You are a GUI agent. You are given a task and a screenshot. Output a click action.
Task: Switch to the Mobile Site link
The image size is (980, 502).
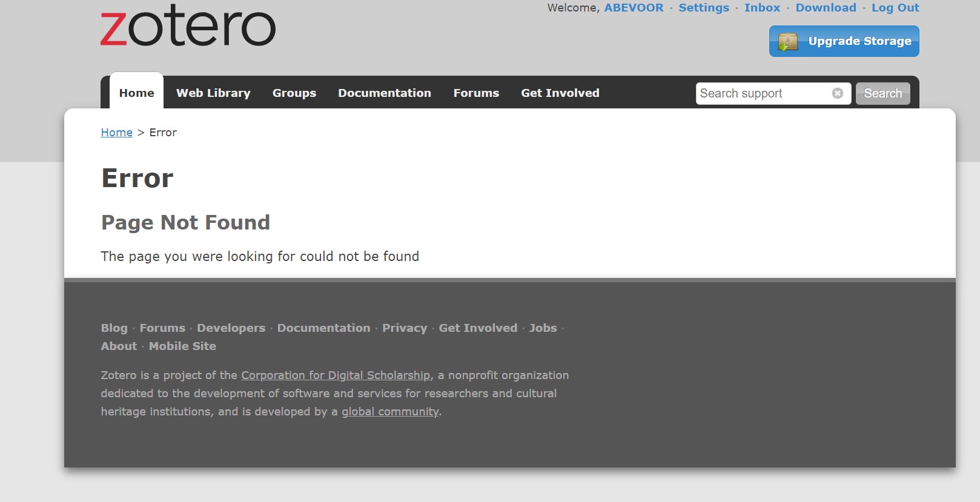point(182,346)
